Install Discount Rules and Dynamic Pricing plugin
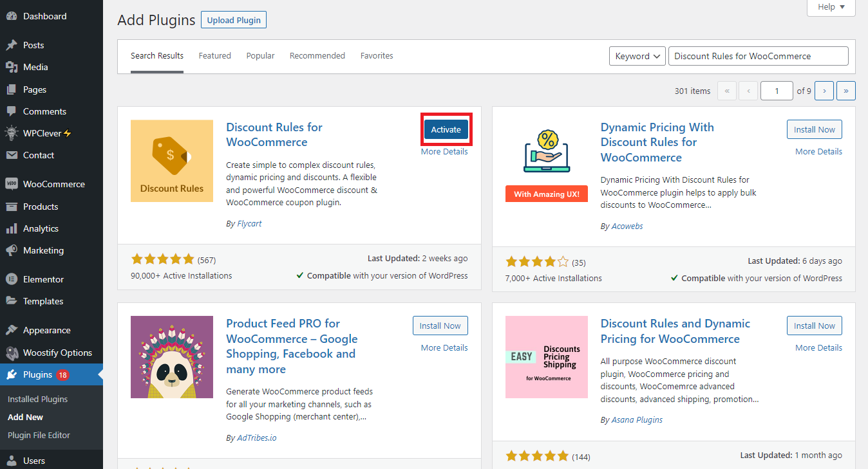Image resolution: width=868 pixels, height=469 pixels. (x=815, y=326)
